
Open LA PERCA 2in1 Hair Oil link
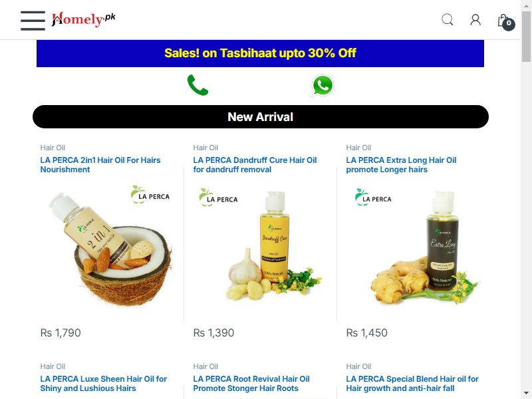(100, 165)
